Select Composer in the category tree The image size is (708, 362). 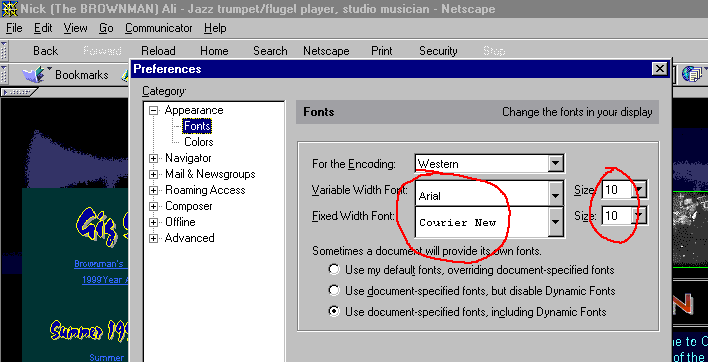(x=189, y=206)
